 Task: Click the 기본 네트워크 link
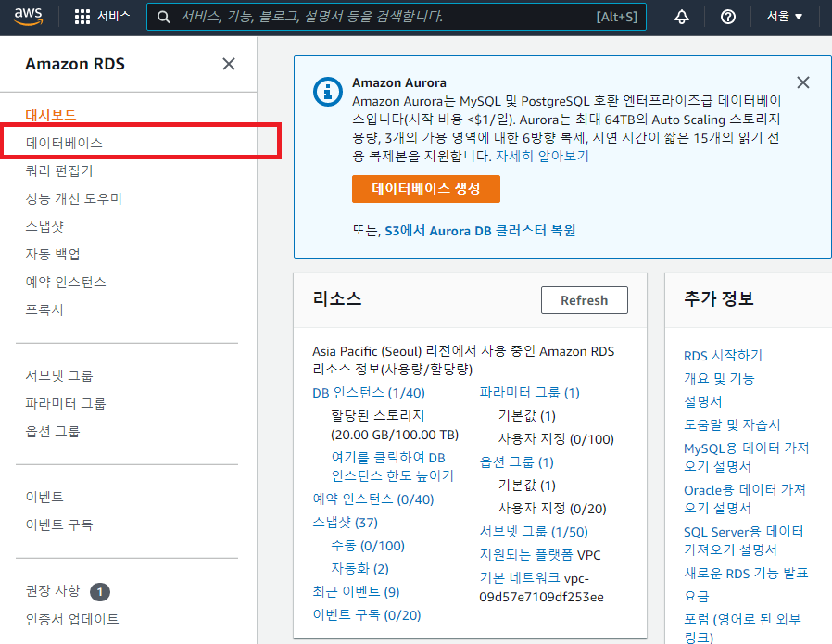tap(520, 577)
